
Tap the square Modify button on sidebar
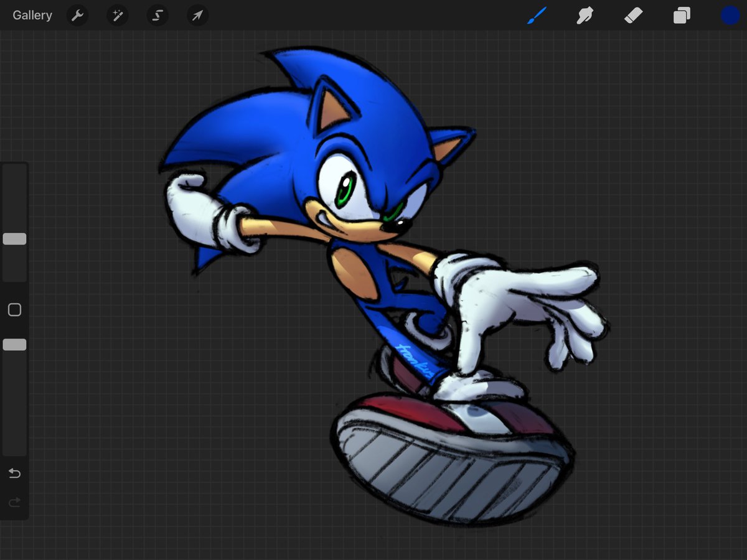click(x=14, y=310)
